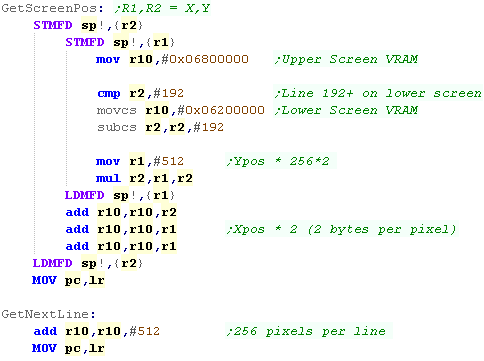Click the Xpos * 2 comment
The image size is (484, 361).
point(342,229)
